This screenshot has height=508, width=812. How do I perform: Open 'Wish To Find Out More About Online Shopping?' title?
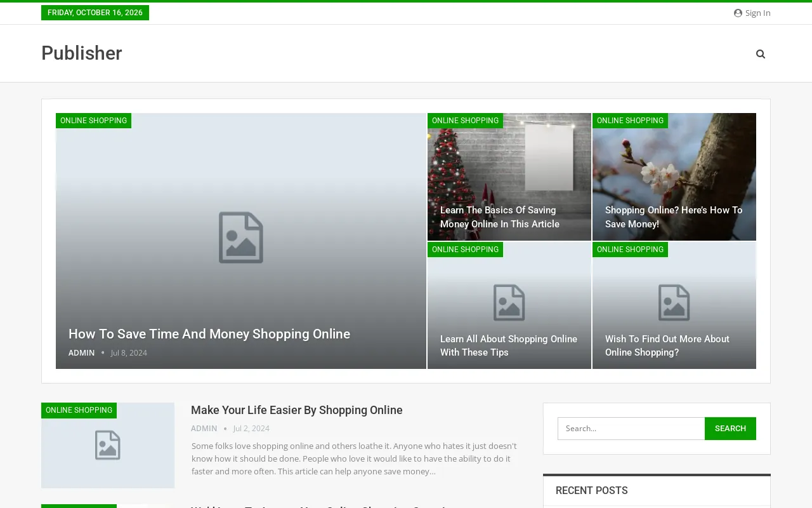(667, 345)
